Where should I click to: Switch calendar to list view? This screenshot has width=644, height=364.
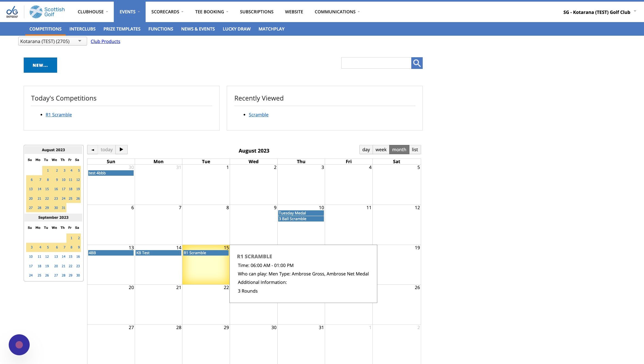[x=415, y=150]
